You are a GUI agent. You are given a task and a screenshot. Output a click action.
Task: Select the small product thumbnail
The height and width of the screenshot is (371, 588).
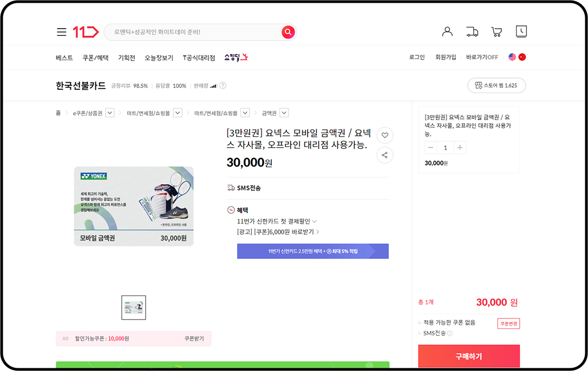click(134, 308)
